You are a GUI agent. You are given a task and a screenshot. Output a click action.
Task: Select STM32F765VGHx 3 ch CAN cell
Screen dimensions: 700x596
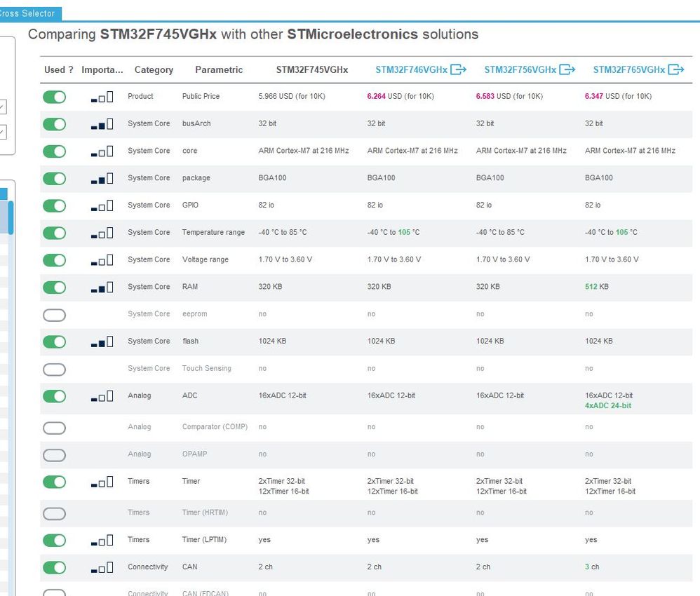pos(592,567)
